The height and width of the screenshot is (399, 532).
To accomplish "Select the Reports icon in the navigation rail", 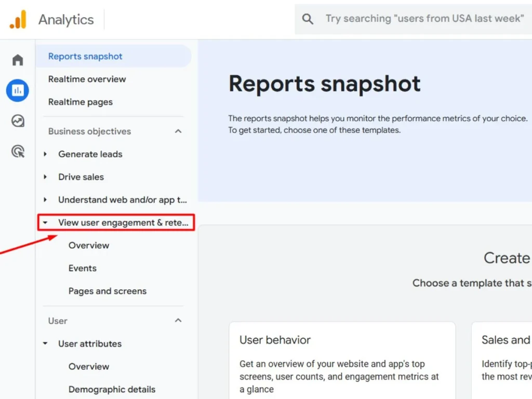I will tap(17, 90).
